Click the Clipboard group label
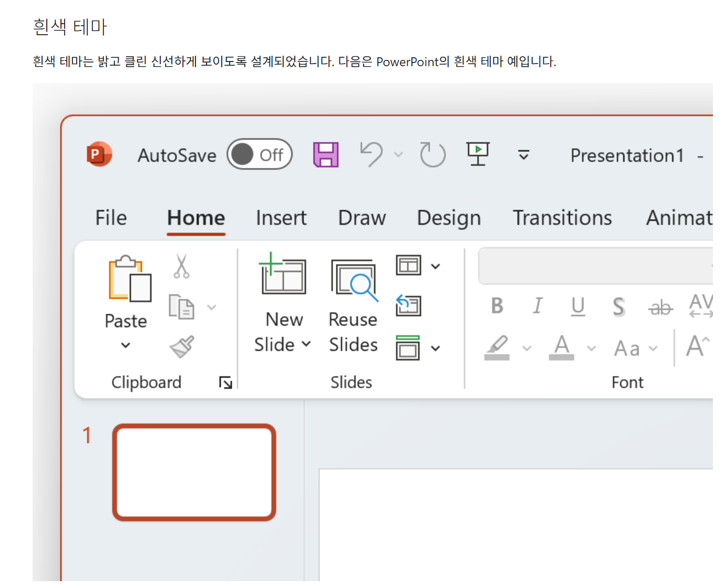 [146, 383]
